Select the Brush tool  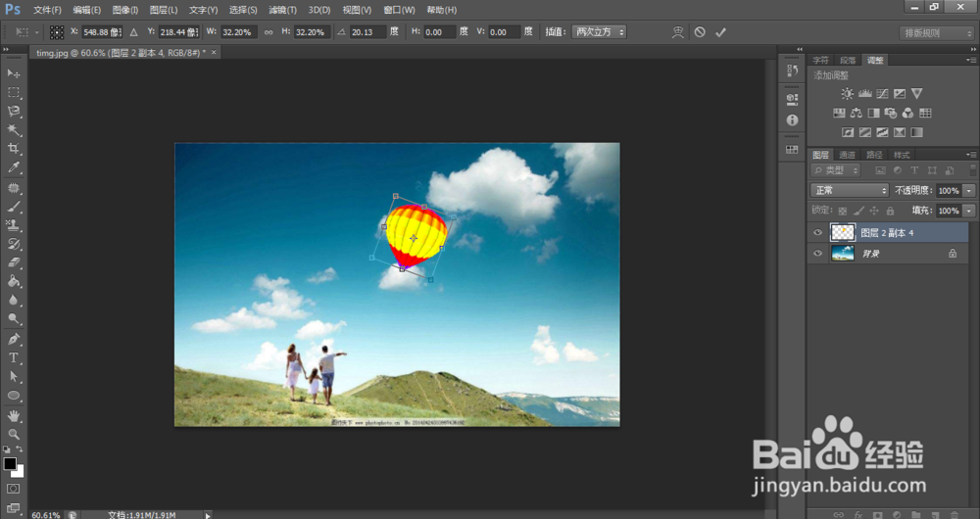pyautogui.click(x=13, y=207)
